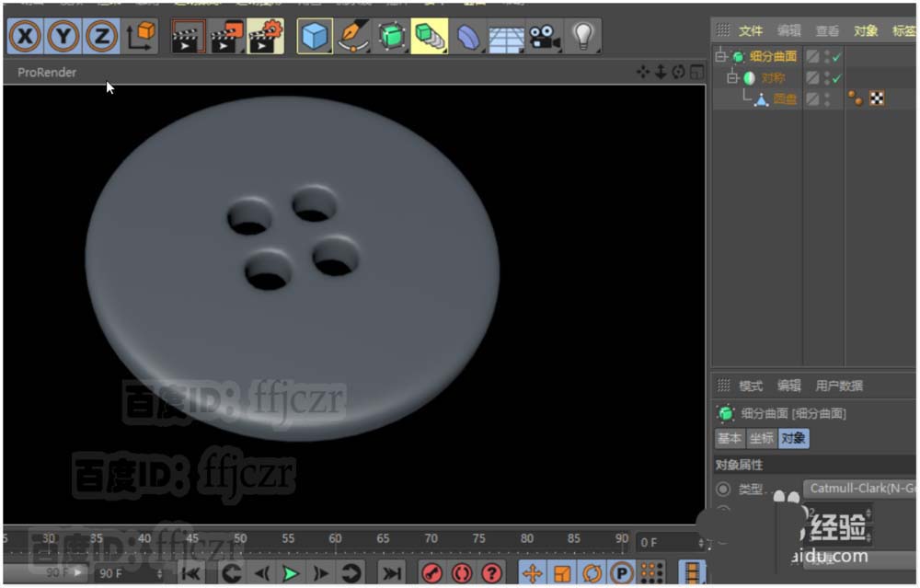
Task: Switch to the 坐标 tab
Action: 761,439
